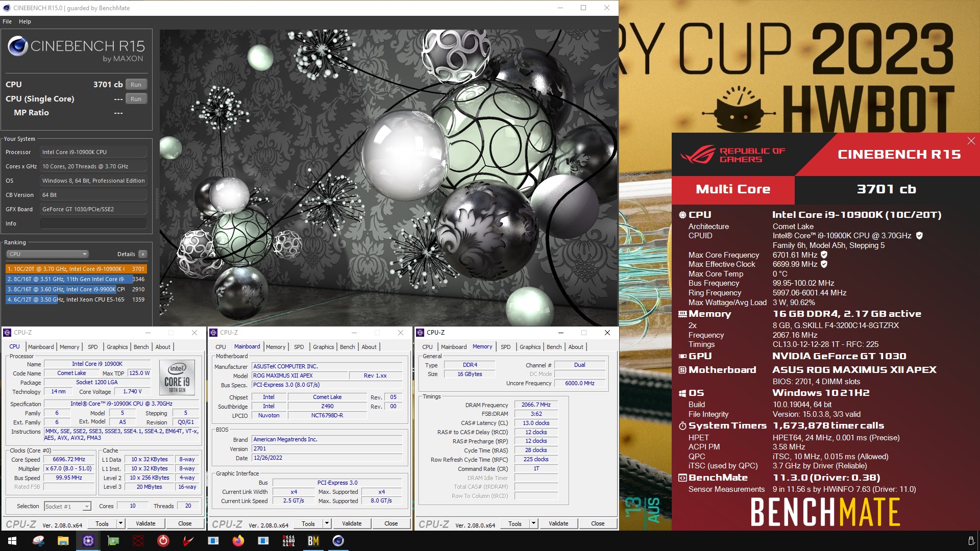This screenshot has width=980, height=551.
Task: Expand Tools dropdown arrow in Memory CPU-Z
Action: coord(534,523)
